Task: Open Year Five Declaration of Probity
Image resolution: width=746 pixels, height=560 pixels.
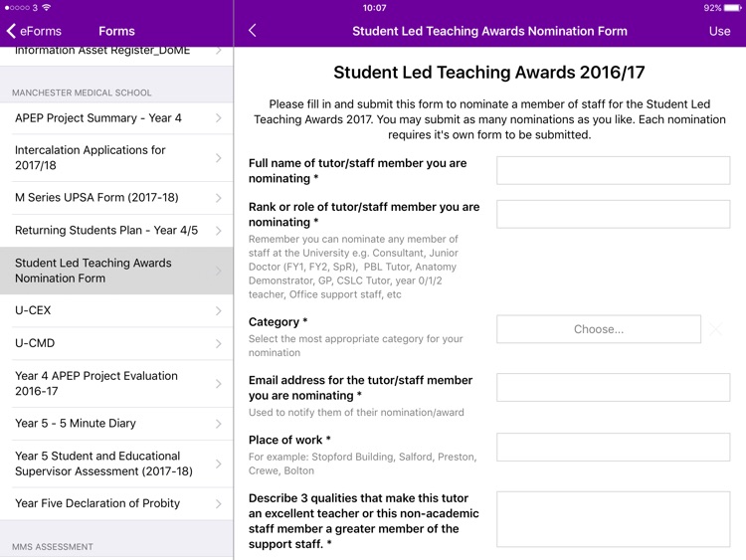Action: click(x=116, y=503)
